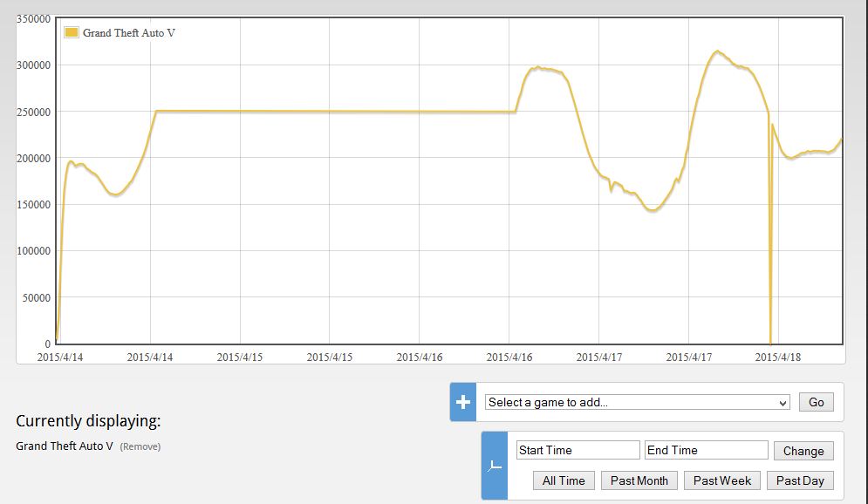Screen dimensions: 868x504
Task: Click the Grand Theft Auto V legend label
Action: pyautogui.click(x=129, y=33)
